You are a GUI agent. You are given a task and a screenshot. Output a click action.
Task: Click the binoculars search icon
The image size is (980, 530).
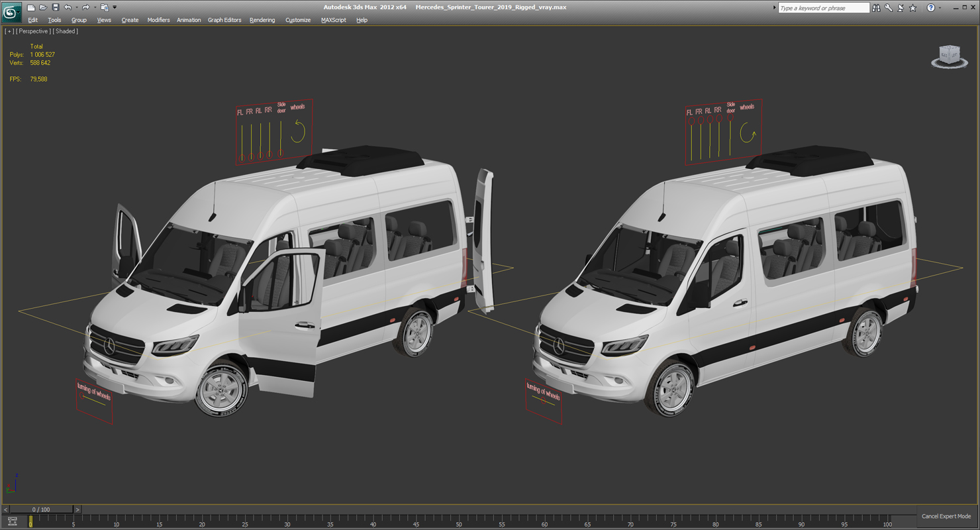(x=876, y=8)
